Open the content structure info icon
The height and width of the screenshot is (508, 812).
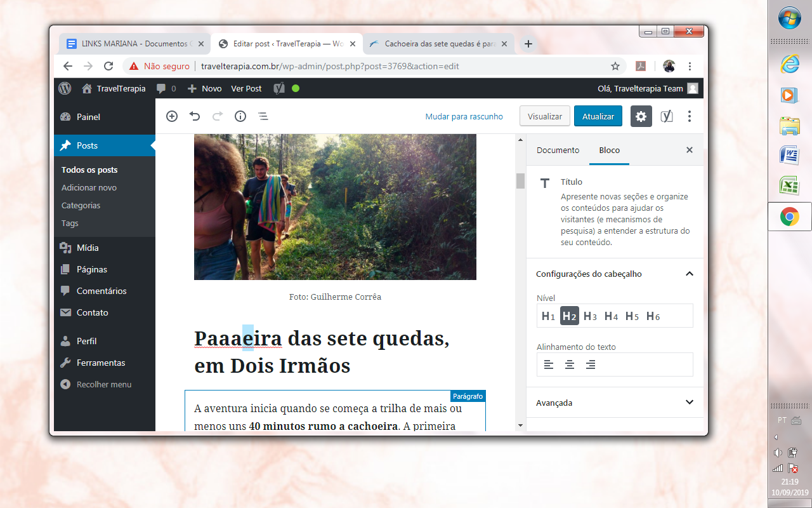click(240, 116)
